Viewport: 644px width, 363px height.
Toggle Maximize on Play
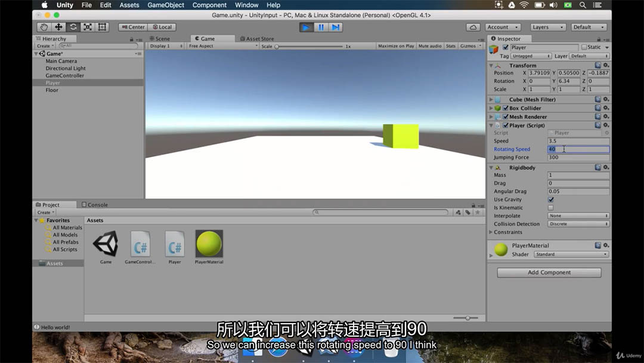395,46
